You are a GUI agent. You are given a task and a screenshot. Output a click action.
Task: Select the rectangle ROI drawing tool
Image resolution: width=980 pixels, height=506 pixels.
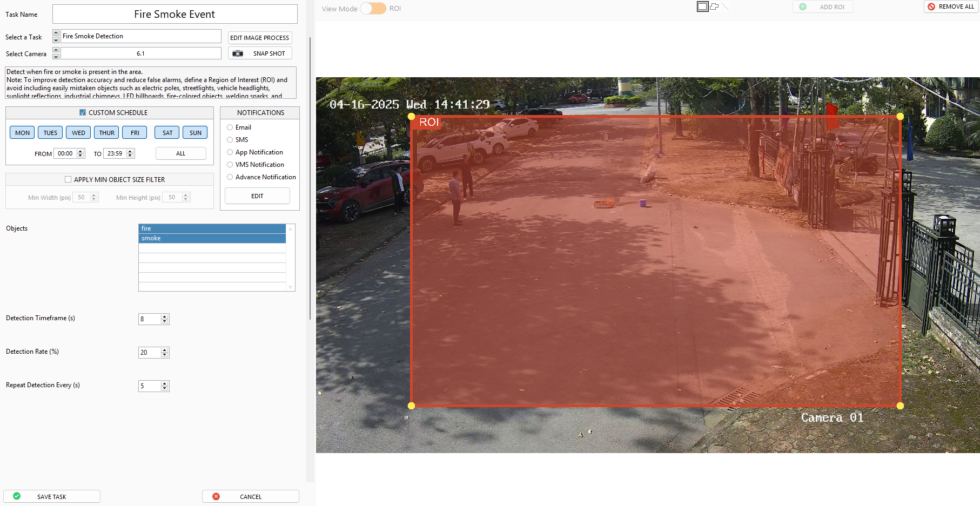pyautogui.click(x=702, y=6)
